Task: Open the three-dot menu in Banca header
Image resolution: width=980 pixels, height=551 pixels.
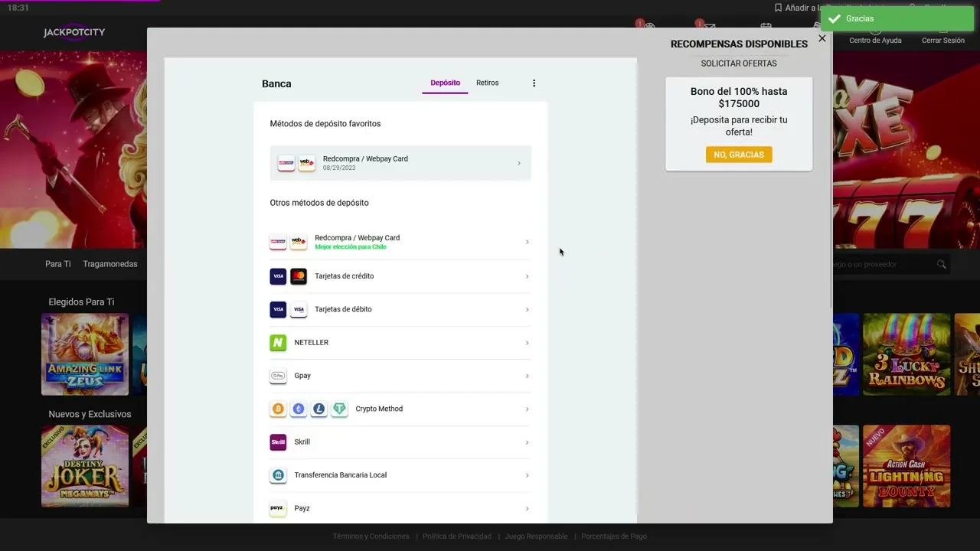Action: pyautogui.click(x=534, y=83)
